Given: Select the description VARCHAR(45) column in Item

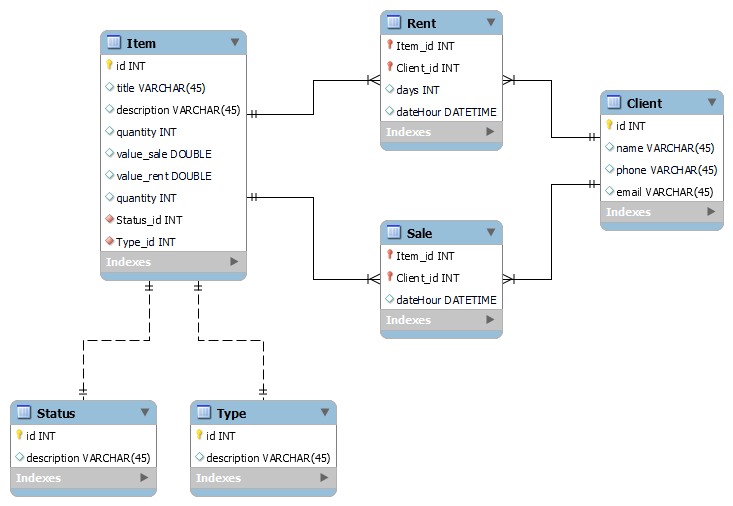Looking at the screenshot, I should click(x=173, y=110).
